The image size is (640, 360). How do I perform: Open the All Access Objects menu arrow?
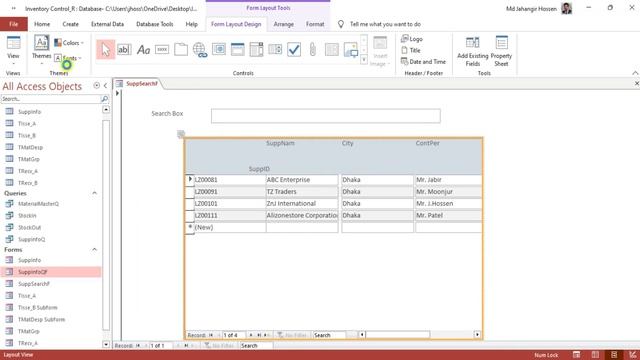[x=96, y=85]
